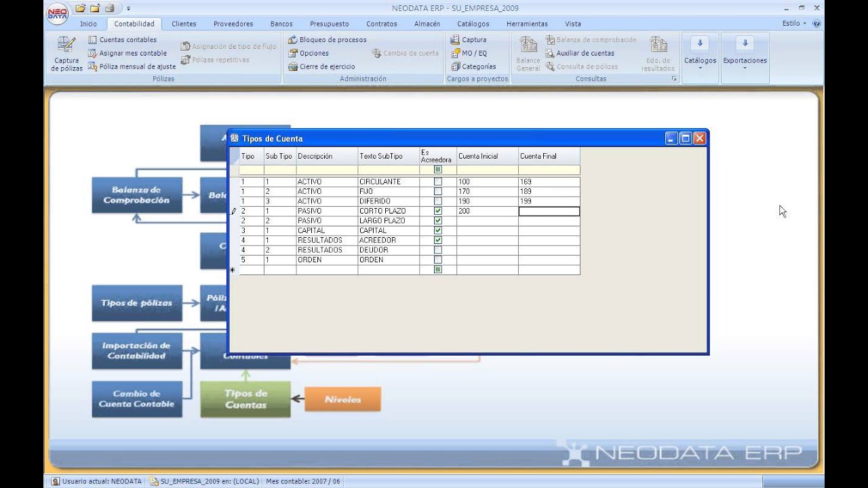
Task: Click the Descripción column header
Action: coord(327,156)
